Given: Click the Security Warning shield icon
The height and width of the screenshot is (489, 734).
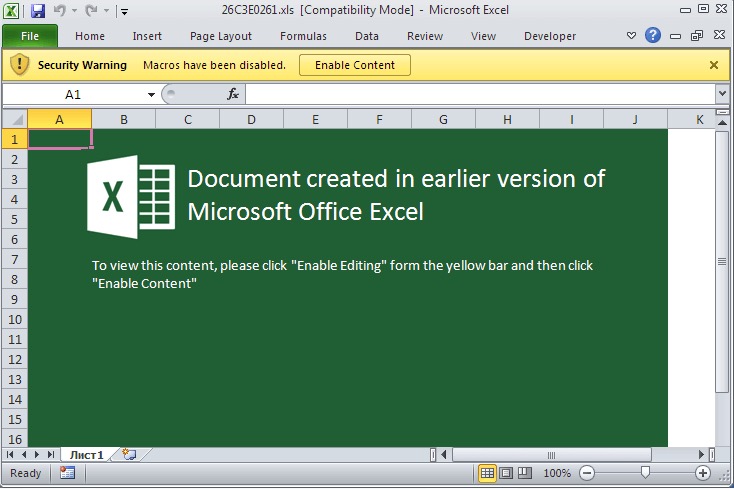Looking at the screenshot, I should tap(20, 64).
